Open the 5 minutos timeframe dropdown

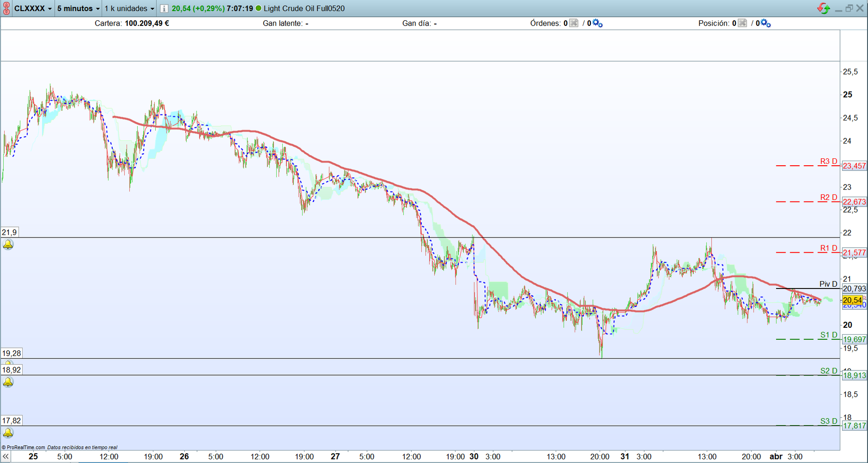click(x=78, y=8)
